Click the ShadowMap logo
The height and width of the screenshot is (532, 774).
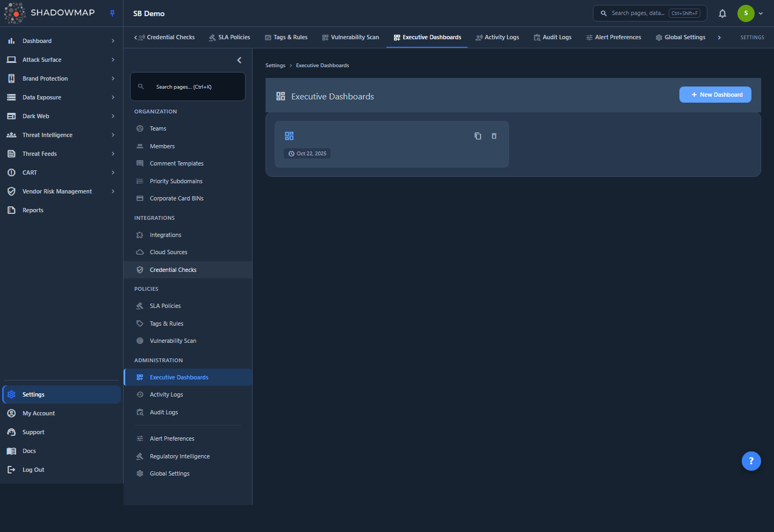click(x=49, y=13)
